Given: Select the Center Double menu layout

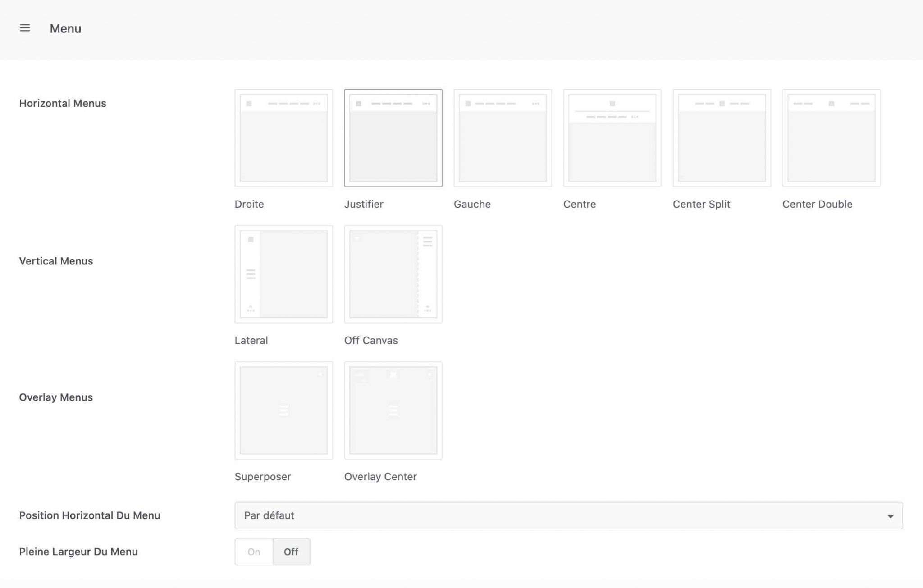Looking at the screenshot, I should tap(831, 138).
